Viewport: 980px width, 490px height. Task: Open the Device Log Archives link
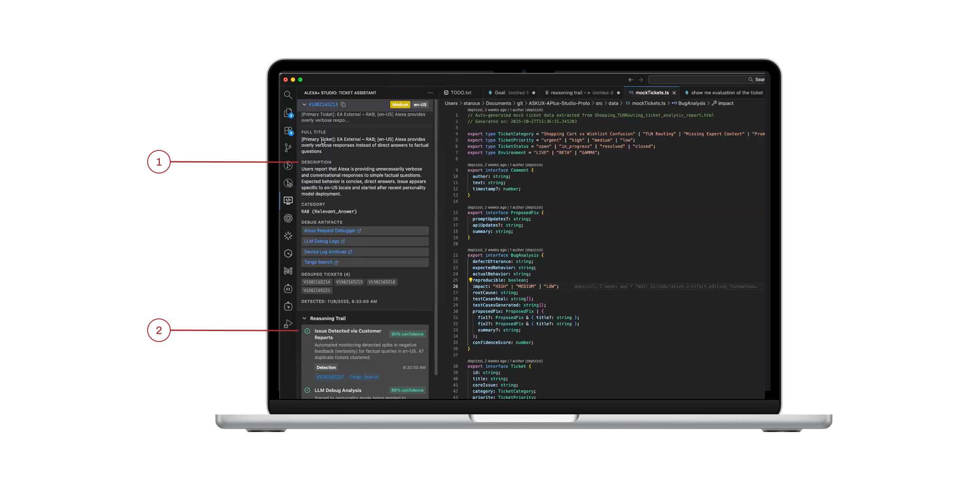tap(328, 252)
